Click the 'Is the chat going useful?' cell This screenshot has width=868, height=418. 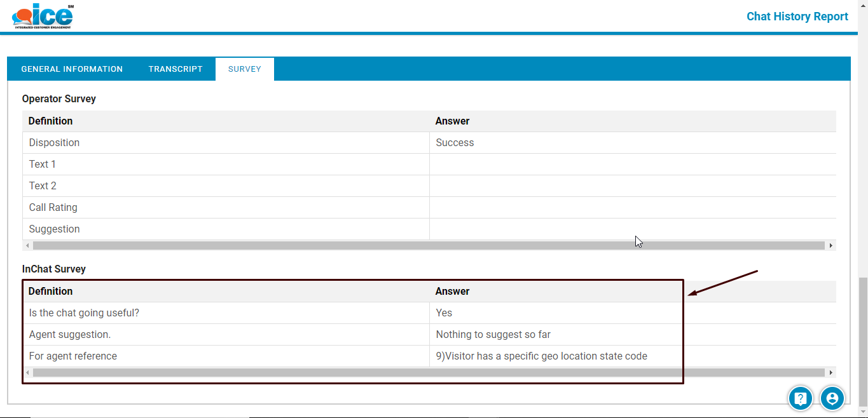[84, 313]
